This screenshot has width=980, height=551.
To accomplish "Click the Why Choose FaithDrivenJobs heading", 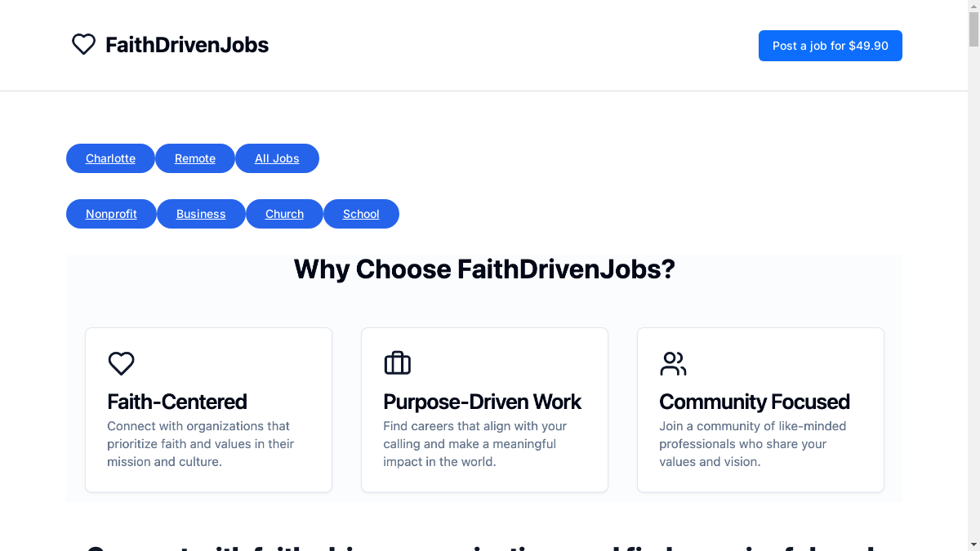I will coord(484,269).
